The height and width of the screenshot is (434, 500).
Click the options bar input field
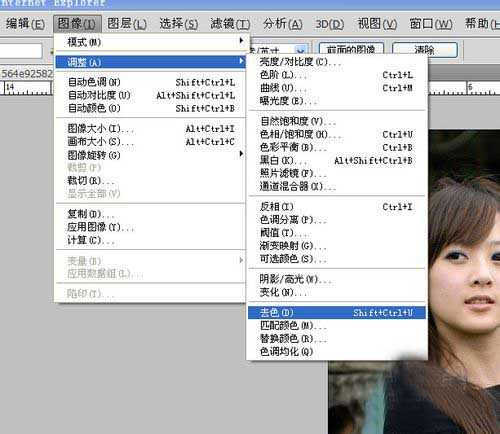[x=21, y=51]
